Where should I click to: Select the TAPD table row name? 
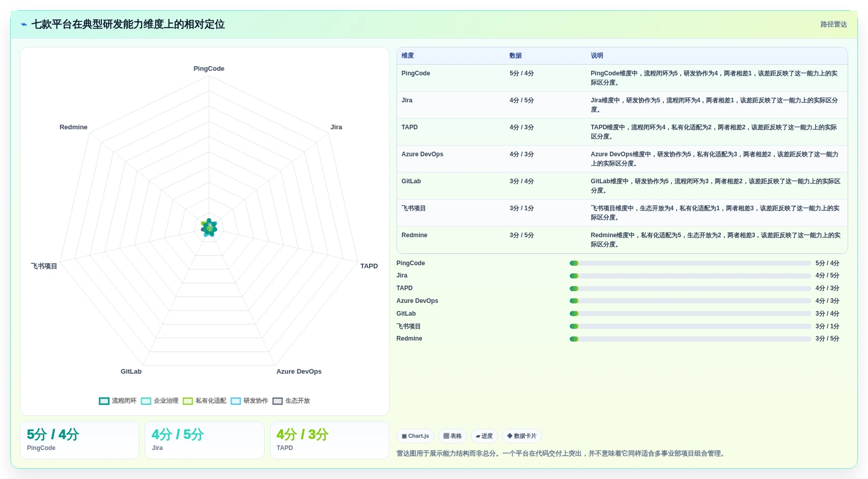[409, 127]
